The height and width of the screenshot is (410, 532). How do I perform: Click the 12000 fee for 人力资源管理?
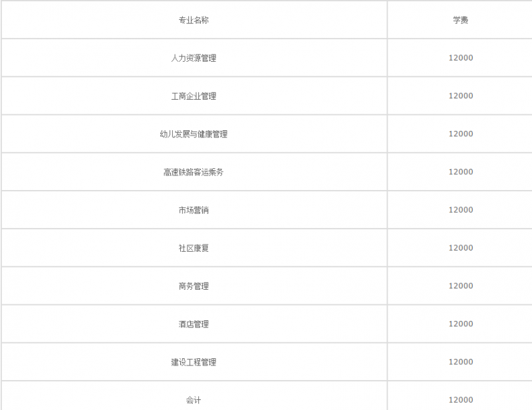pyautogui.click(x=460, y=58)
